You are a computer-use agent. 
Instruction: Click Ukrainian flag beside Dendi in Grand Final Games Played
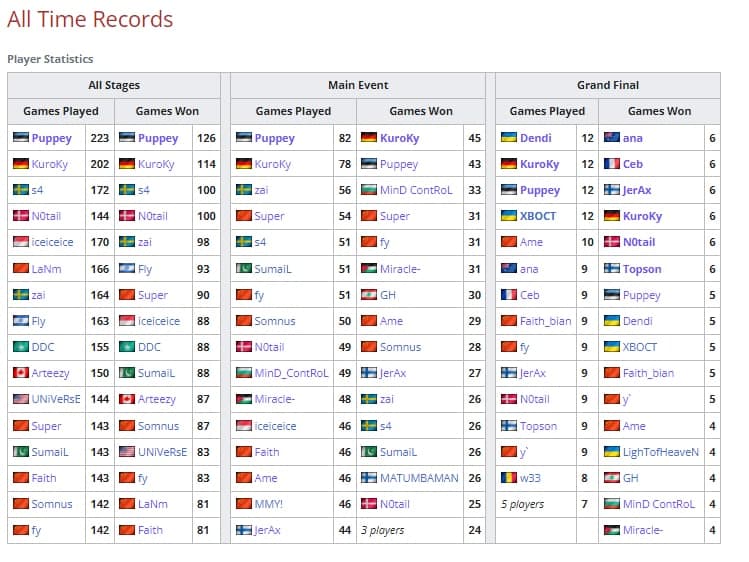click(508, 138)
